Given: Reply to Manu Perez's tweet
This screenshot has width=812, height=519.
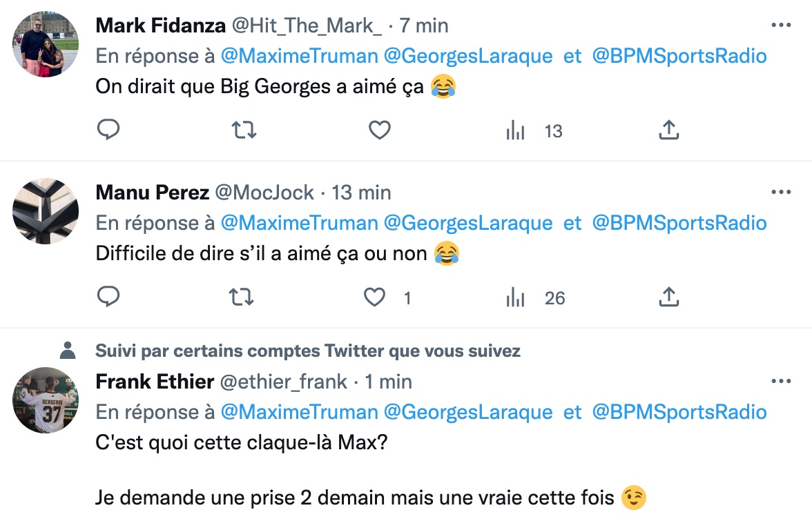Looking at the screenshot, I should pos(108,297).
